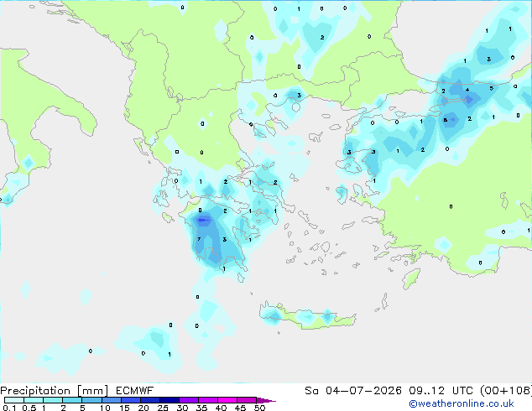The image size is (532, 411).
Task: Select legend swatch between 45 and 50
Action: pos(247,400)
